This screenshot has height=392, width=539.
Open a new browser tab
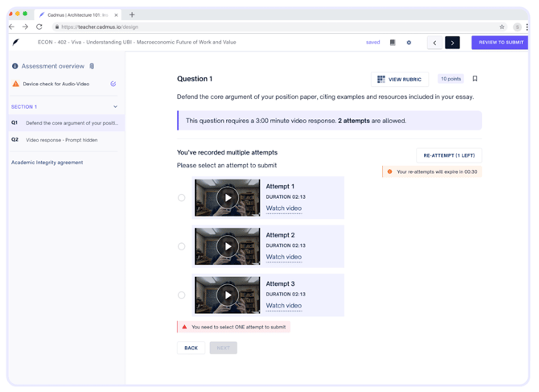[132, 14]
